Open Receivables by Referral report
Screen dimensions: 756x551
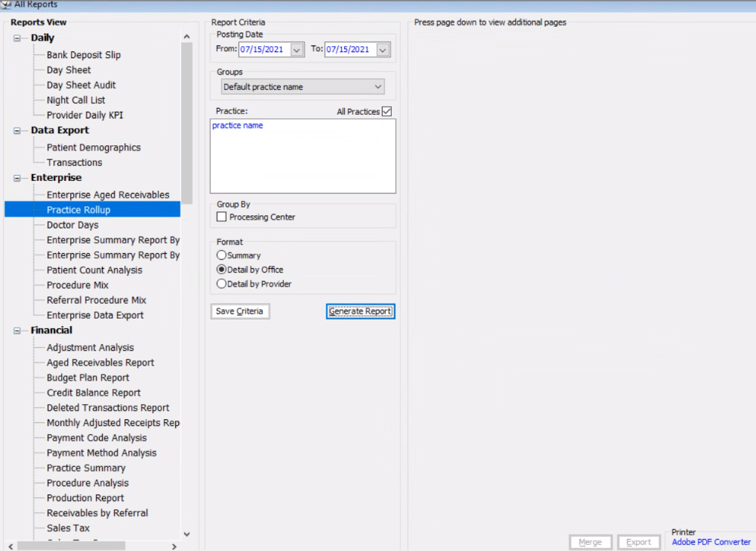click(98, 513)
